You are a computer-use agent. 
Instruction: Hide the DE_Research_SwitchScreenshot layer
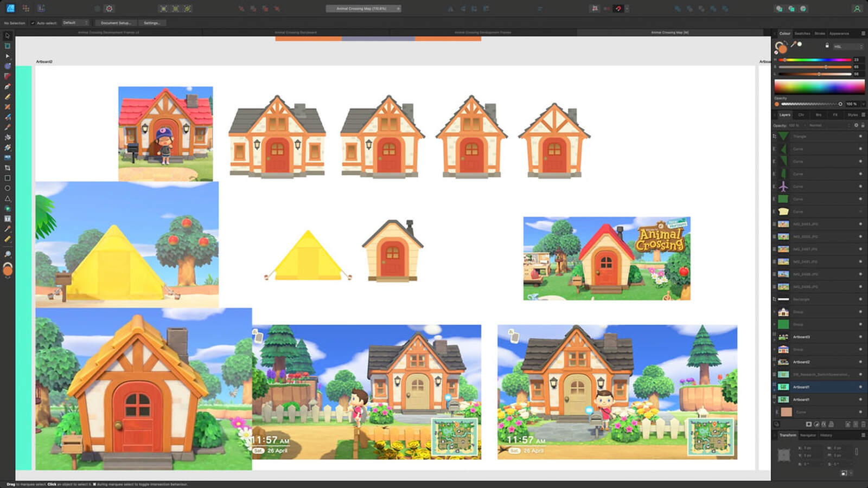point(860,374)
